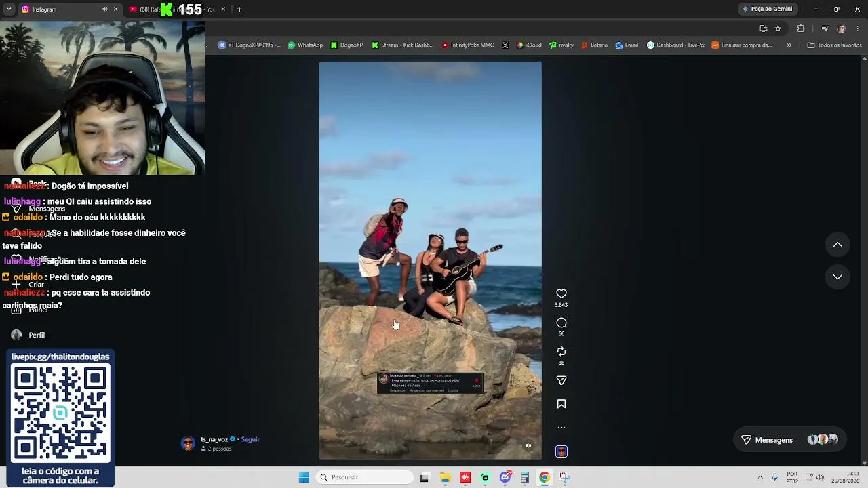Open the DogaoXP Kick bookmark
This screenshot has height=488, width=868.
tap(347, 45)
